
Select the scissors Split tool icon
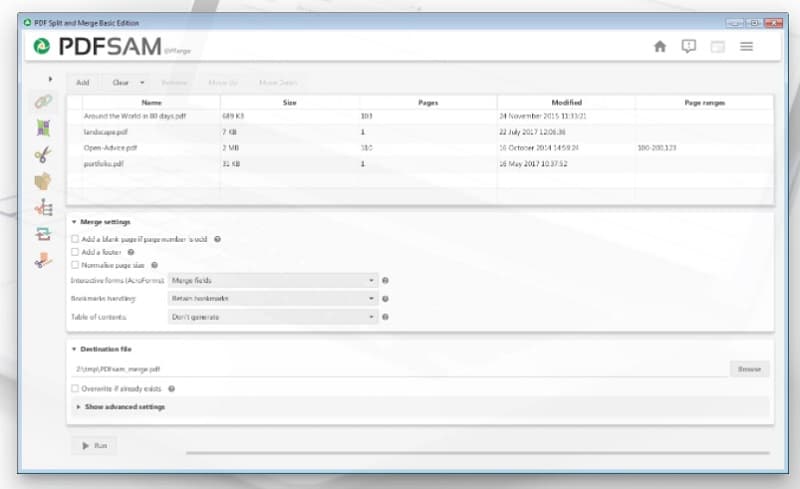click(43, 154)
